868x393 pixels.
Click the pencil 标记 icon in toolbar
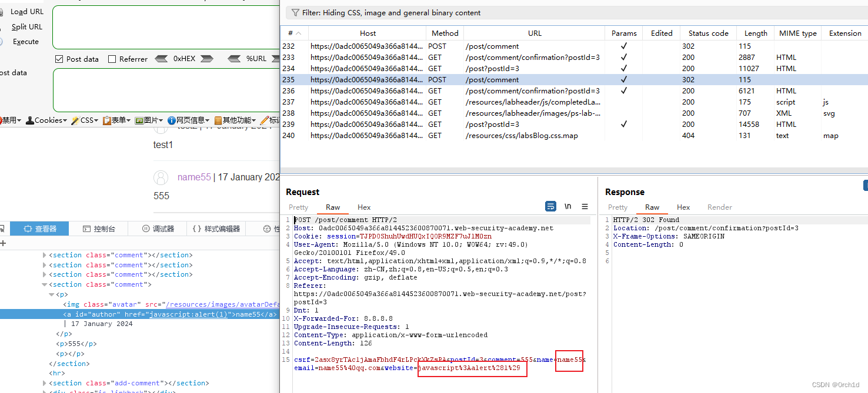coord(264,120)
